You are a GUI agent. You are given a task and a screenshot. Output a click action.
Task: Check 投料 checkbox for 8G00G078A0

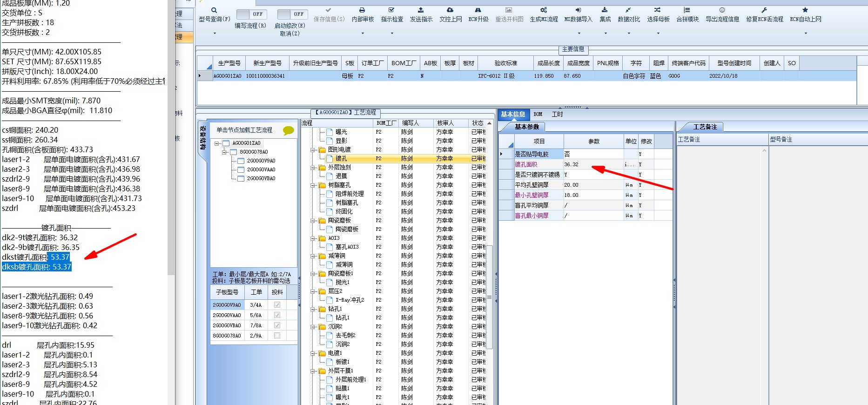[x=277, y=336]
